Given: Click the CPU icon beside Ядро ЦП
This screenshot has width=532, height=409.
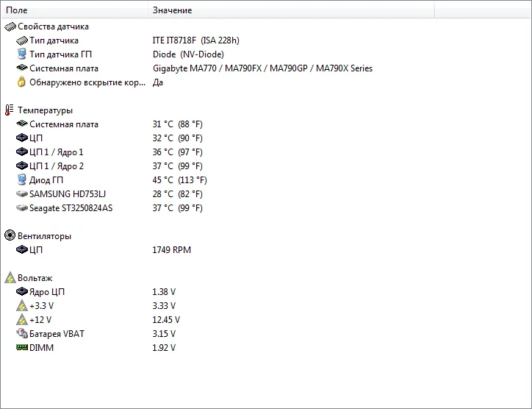Looking at the screenshot, I should (x=22, y=291).
